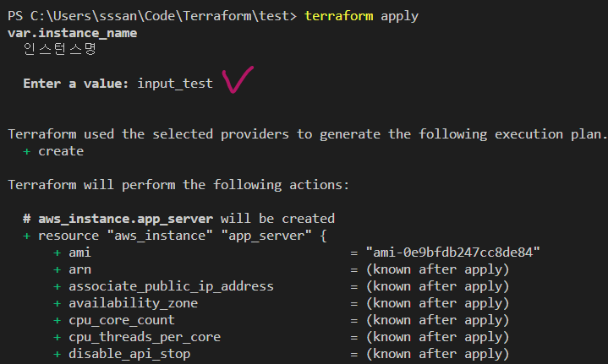The height and width of the screenshot is (364, 608).
Task: Click the "Enter a value:" prompt label
Action: [76, 84]
